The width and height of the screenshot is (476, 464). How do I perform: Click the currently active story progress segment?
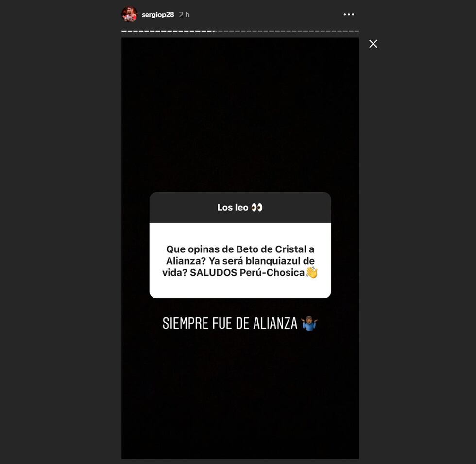coord(215,31)
